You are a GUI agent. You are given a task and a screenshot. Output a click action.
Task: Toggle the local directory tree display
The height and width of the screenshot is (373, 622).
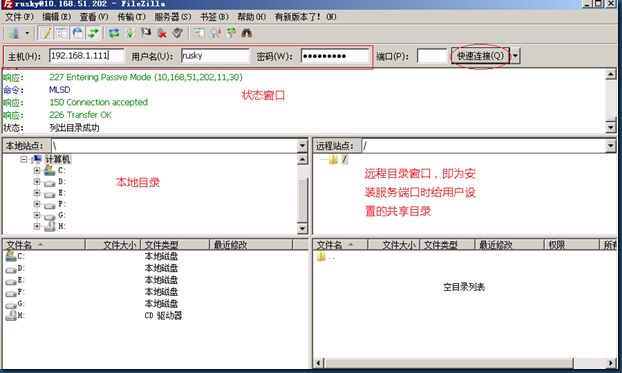62,33
